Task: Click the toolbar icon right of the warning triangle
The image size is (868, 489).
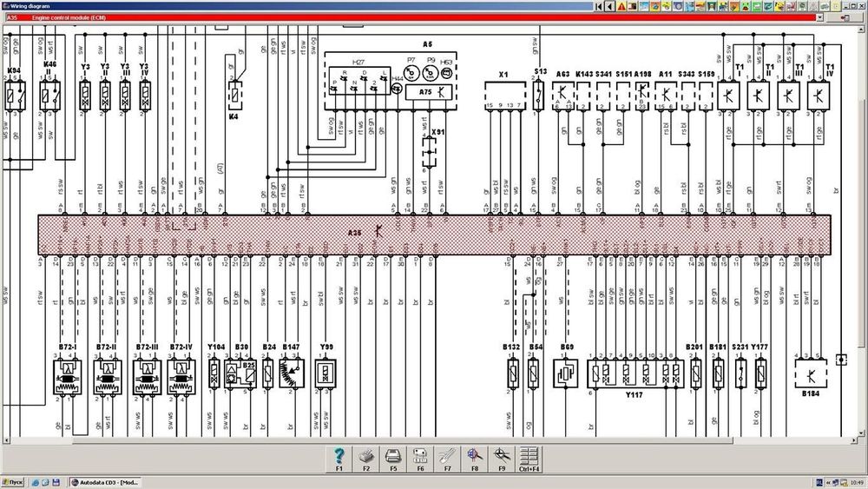Action: click(632, 6)
